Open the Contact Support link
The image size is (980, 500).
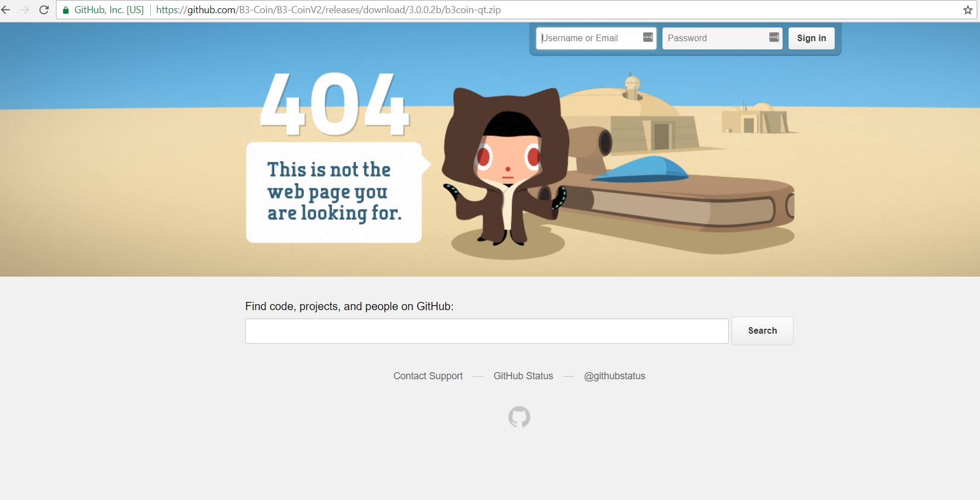pos(428,376)
